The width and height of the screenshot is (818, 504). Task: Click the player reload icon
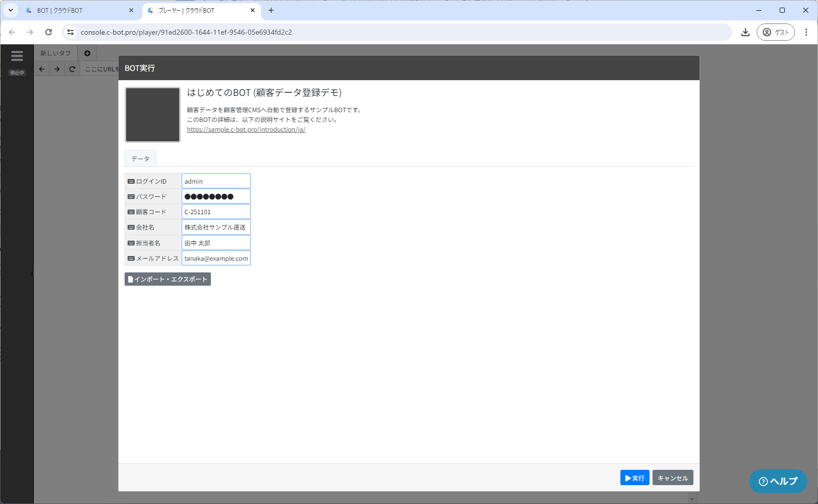[x=72, y=69]
